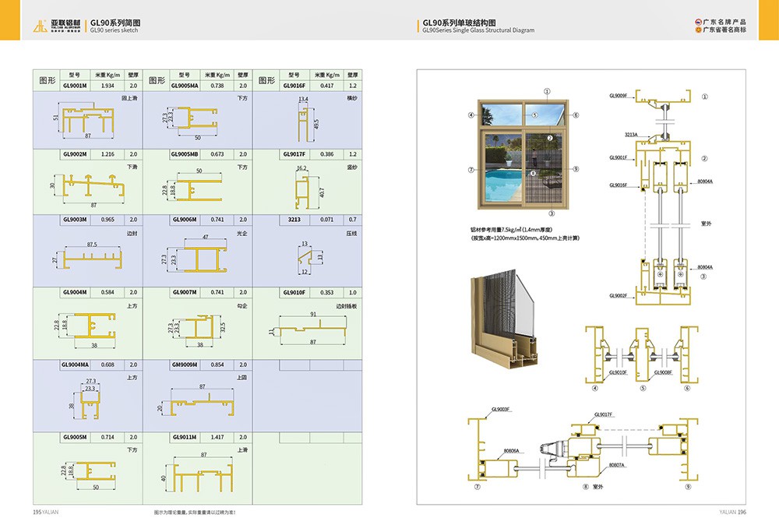The width and height of the screenshot is (779, 532).
Task: Select the weight value 0.673
Action: [217, 154]
